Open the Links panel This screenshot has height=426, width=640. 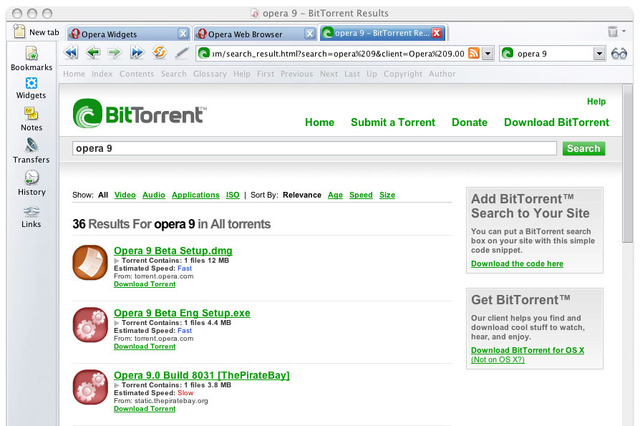tap(31, 216)
